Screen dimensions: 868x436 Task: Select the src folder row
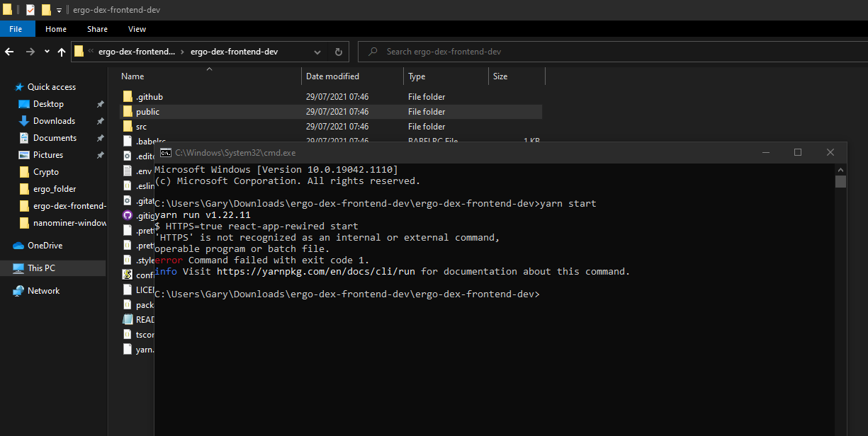click(142, 127)
